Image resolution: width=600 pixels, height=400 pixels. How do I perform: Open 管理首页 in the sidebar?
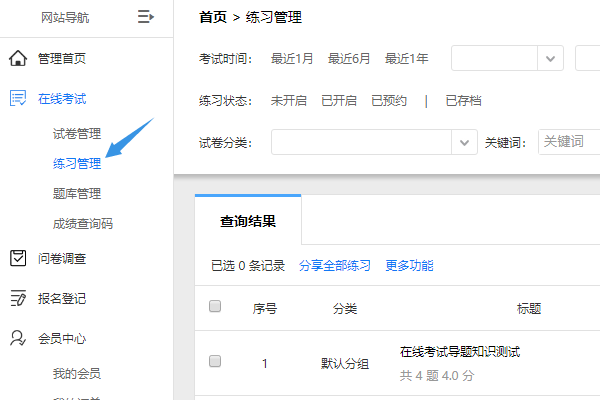coord(62,59)
